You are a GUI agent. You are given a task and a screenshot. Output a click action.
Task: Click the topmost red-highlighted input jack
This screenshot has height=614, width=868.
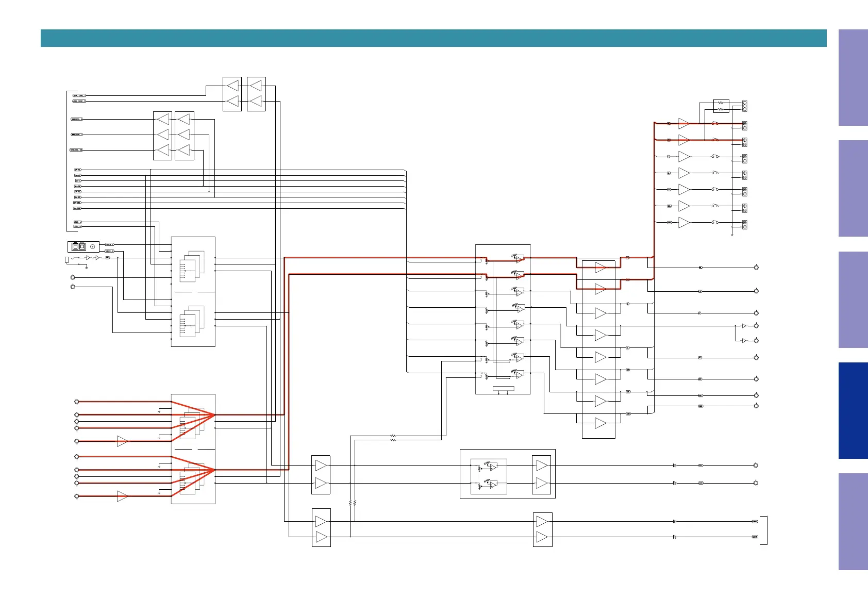pos(77,402)
